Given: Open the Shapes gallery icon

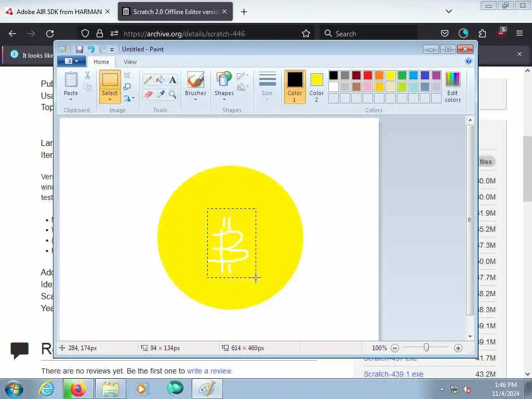Looking at the screenshot, I should click(223, 79).
